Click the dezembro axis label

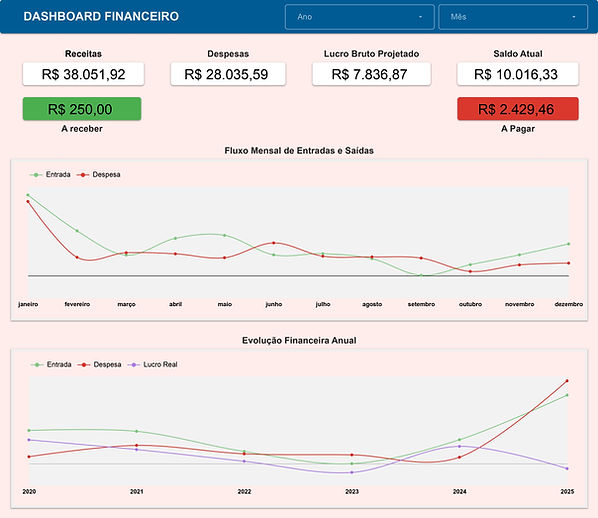click(569, 304)
